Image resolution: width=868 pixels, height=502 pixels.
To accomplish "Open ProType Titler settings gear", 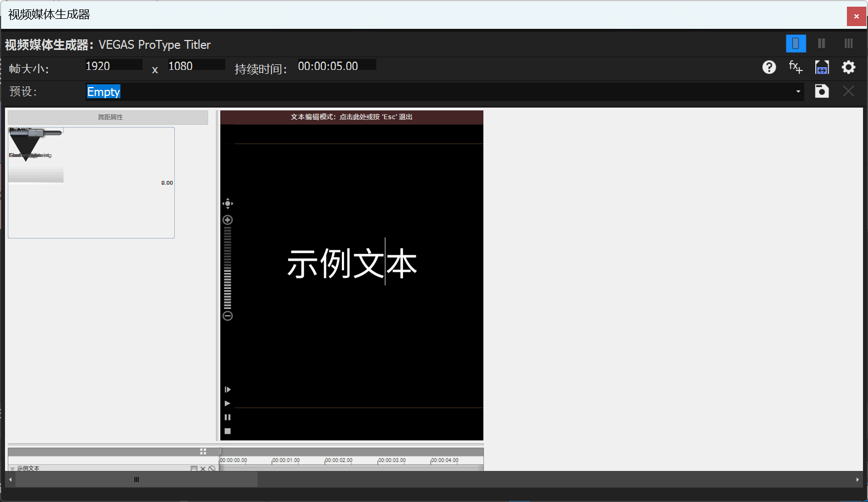I will pos(849,67).
